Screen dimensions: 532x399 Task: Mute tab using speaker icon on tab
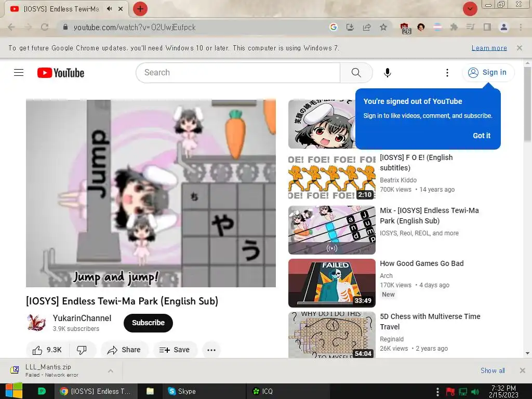click(x=109, y=9)
